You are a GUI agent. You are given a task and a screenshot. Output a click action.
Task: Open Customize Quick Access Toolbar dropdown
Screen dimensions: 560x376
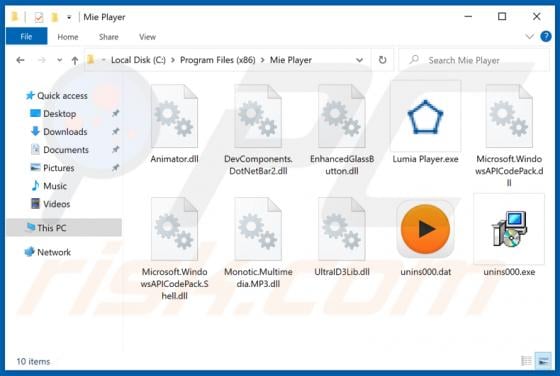pyautogui.click(x=69, y=17)
